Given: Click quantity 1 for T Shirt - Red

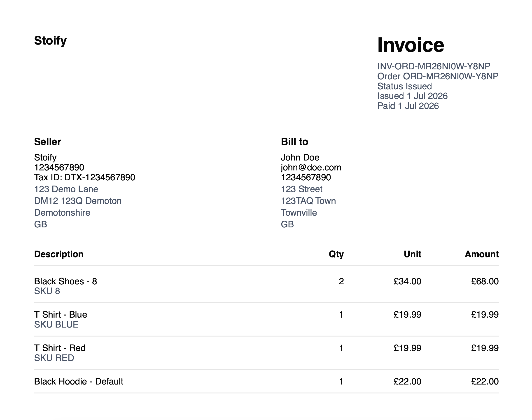Looking at the screenshot, I should click(x=341, y=348).
